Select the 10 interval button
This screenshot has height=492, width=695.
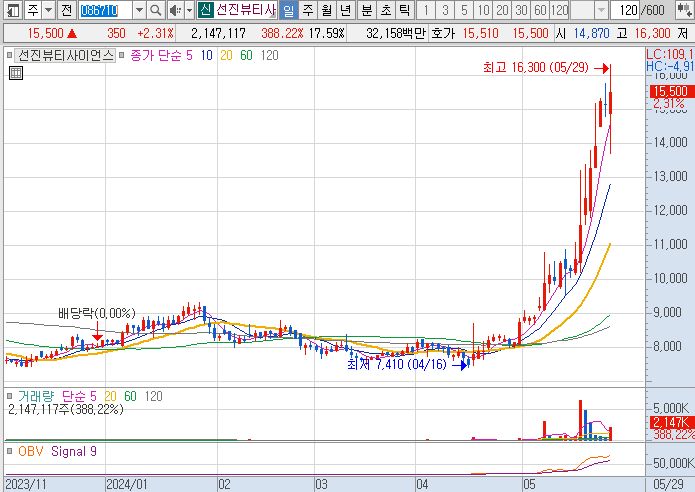(483, 10)
